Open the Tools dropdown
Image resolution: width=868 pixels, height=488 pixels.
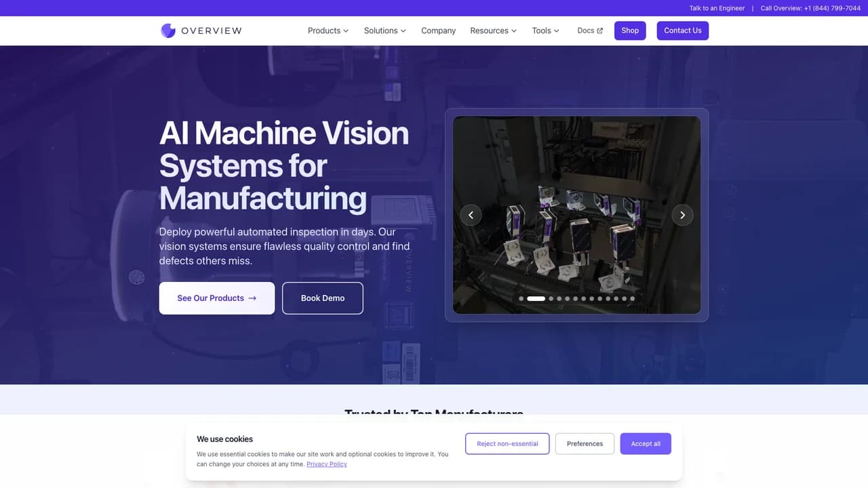coord(545,30)
